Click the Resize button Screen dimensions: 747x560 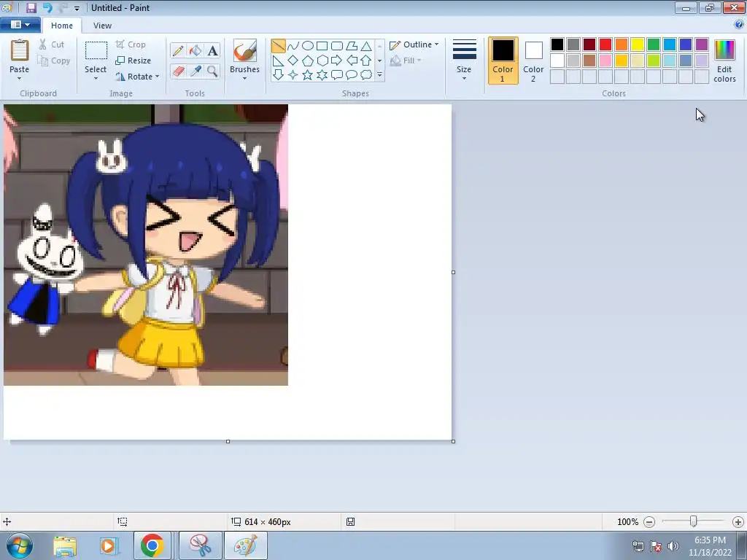(133, 61)
